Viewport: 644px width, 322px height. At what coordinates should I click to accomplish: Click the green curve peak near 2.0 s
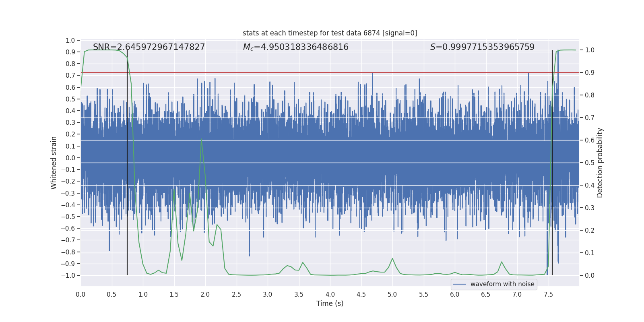201,140
